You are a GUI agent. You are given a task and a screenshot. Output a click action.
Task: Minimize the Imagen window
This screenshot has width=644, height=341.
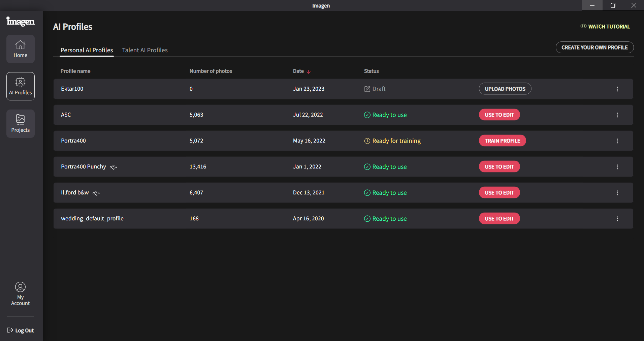point(592,5)
